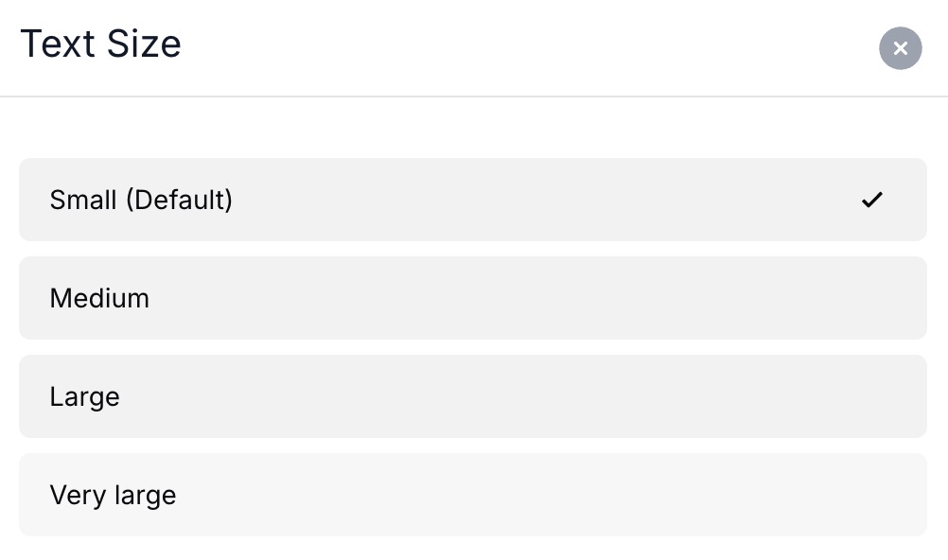Click the selected-option tick mark icon
The image size is (948, 560).
(x=871, y=200)
